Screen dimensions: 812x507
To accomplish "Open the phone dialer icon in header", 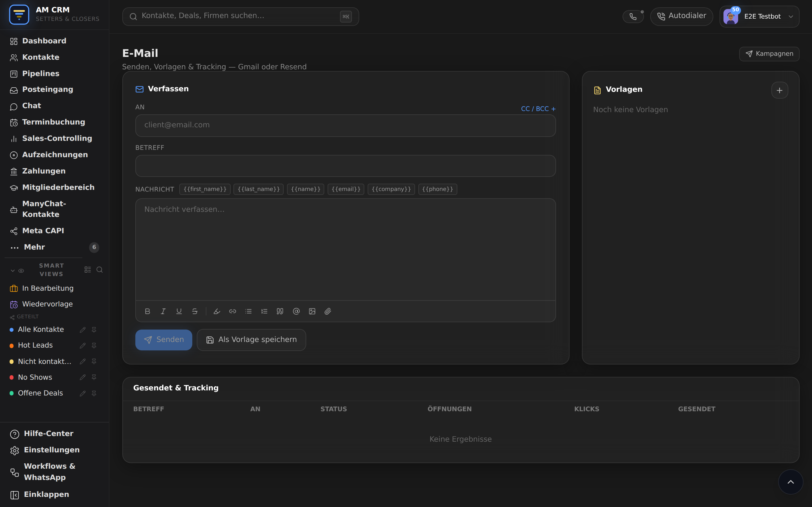I will [x=633, y=16].
